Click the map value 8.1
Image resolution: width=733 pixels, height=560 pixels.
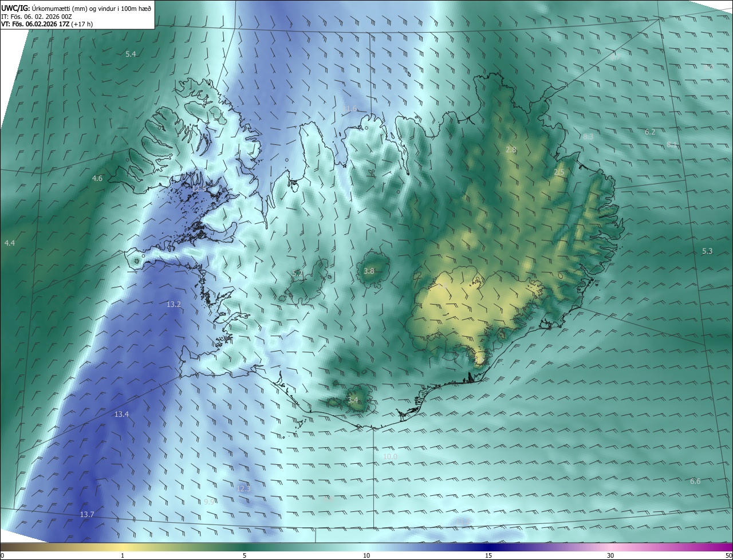672,145
